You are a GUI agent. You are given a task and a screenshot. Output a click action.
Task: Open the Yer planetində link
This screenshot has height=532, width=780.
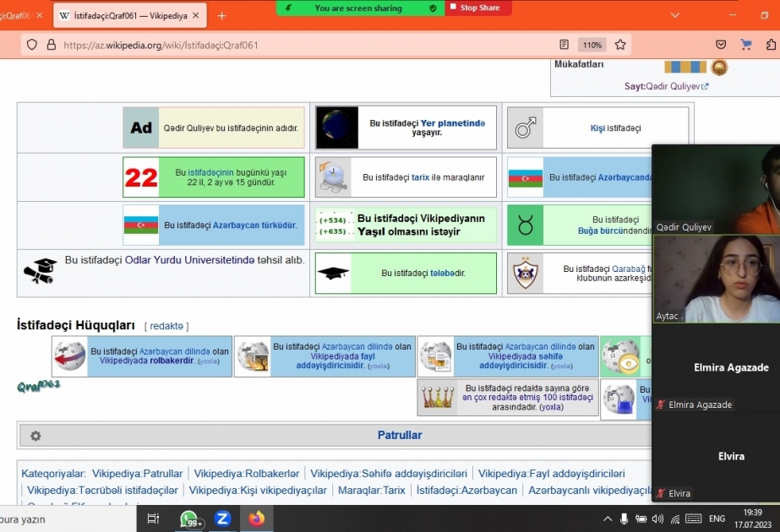click(x=452, y=122)
